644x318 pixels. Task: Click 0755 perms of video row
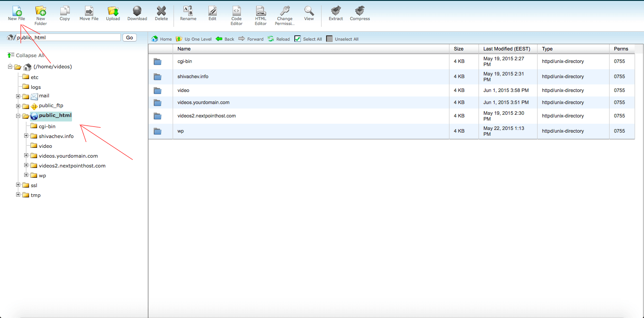(x=619, y=90)
